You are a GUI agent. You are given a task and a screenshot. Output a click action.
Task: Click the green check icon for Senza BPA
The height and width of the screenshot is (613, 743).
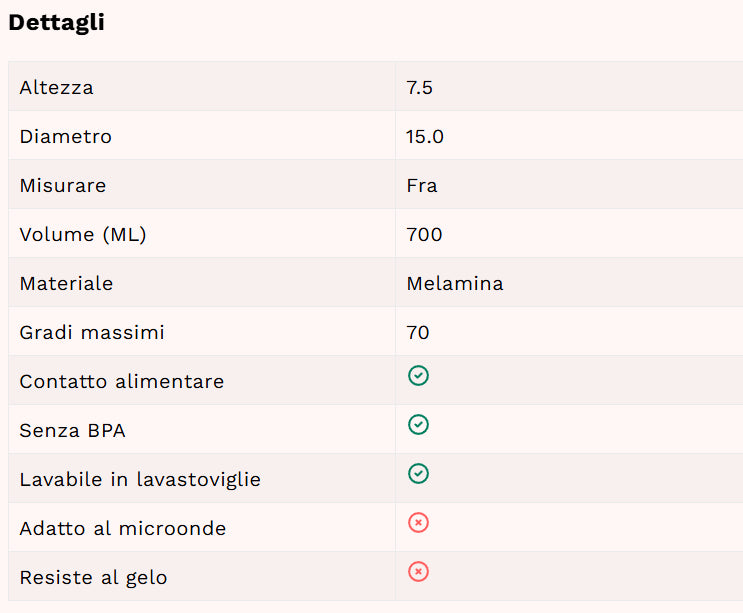tap(418, 424)
